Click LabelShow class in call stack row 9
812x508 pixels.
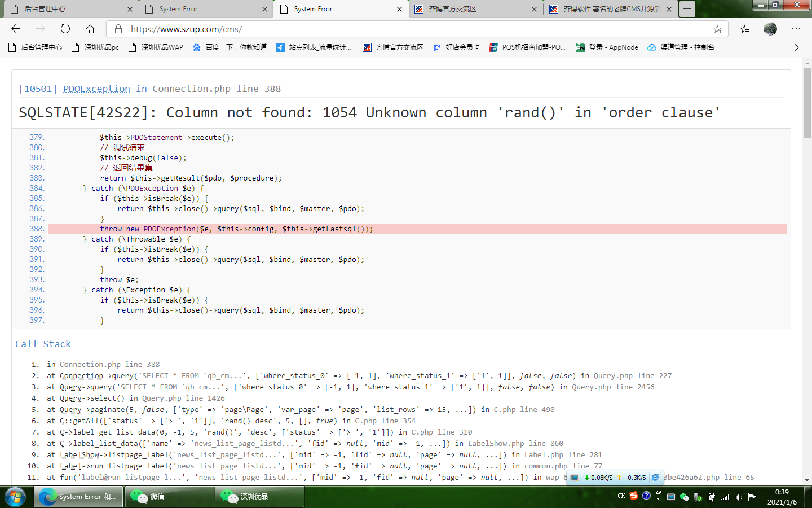(x=80, y=454)
